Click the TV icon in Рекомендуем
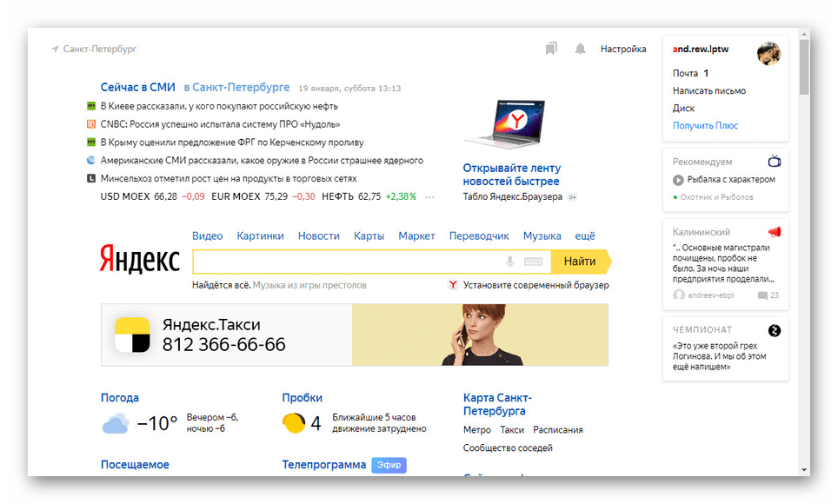Image resolution: width=838 pixels, height=504 pixels. [x=775, y=162]
